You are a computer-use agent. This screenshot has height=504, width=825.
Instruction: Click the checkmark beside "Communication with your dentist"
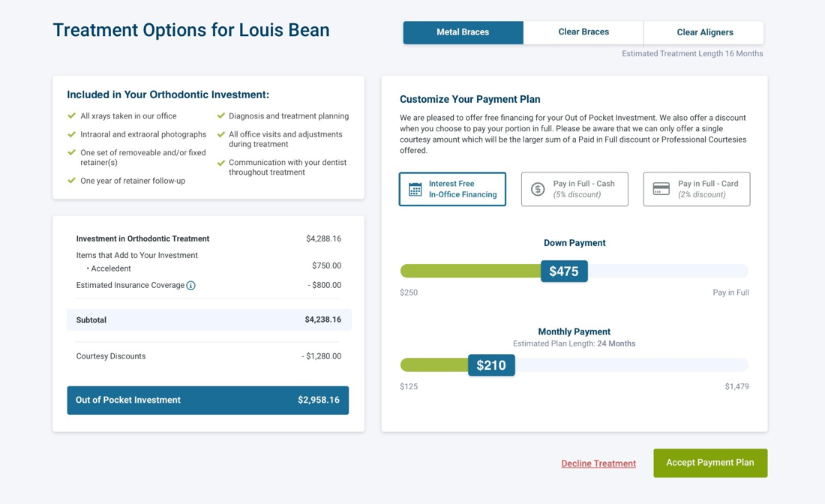click(220, 162)
